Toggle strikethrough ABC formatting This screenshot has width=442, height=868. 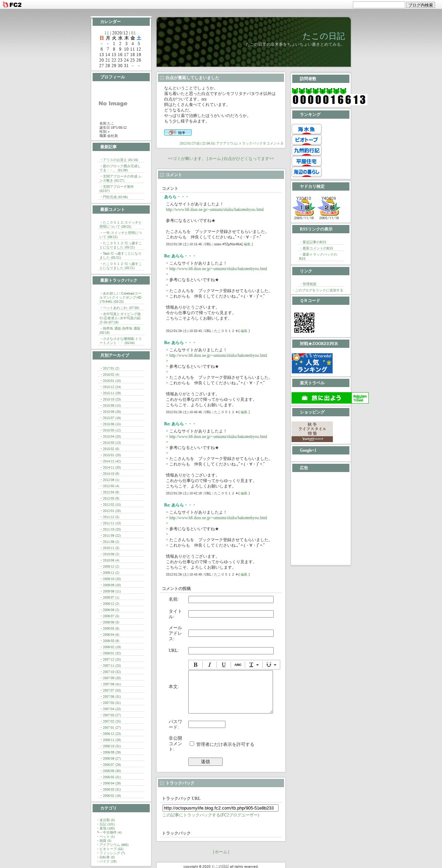pos(238,665)
